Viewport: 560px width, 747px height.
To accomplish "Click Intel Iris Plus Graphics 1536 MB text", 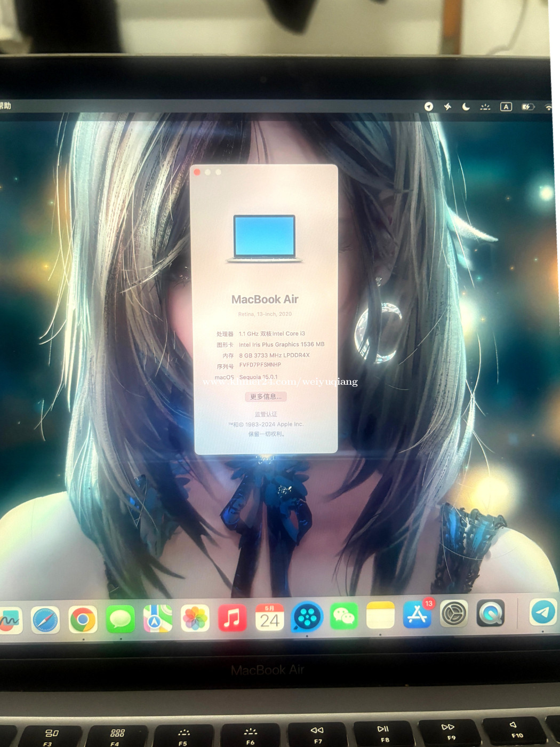I will pos(282,344).
